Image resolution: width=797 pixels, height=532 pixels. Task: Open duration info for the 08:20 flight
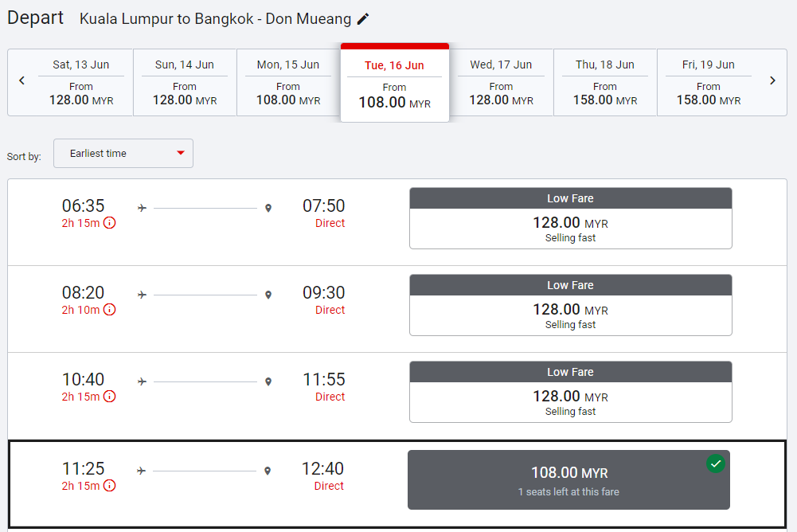click(110, 310)
